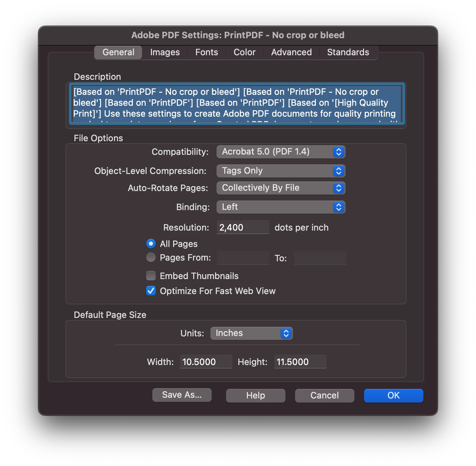Uncheck Optimize For Fast Web View
Image resolution: width=476 pixels, height=466 pixels.
(151, 291)
